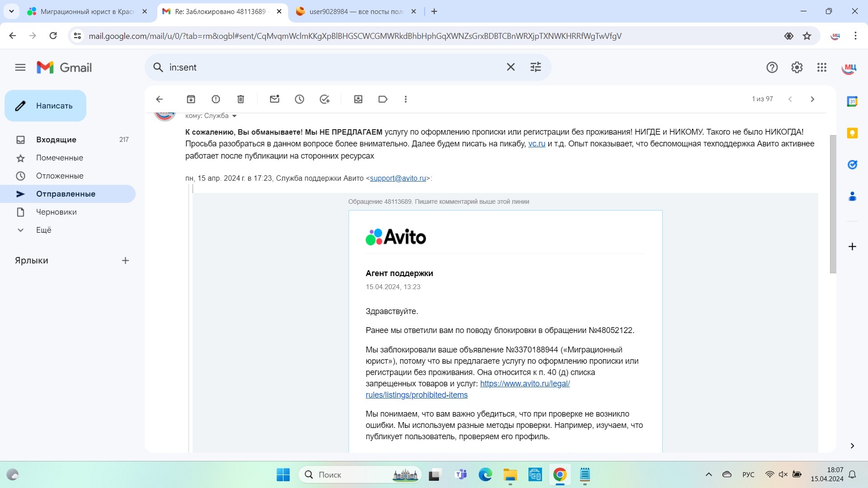Open File Explorer from taskbar

510,474
